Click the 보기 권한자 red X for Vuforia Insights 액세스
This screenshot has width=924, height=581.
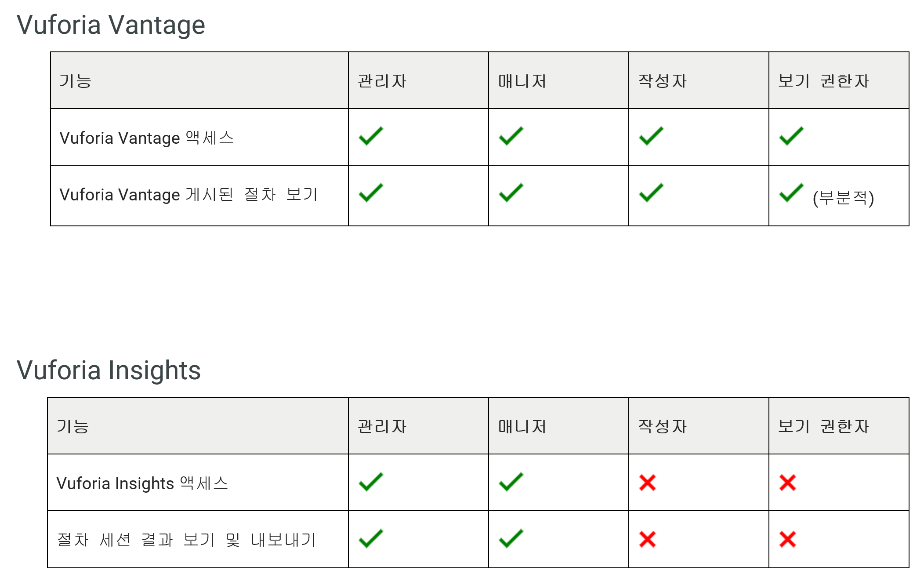pyautogui.click(x=787, y=483)
